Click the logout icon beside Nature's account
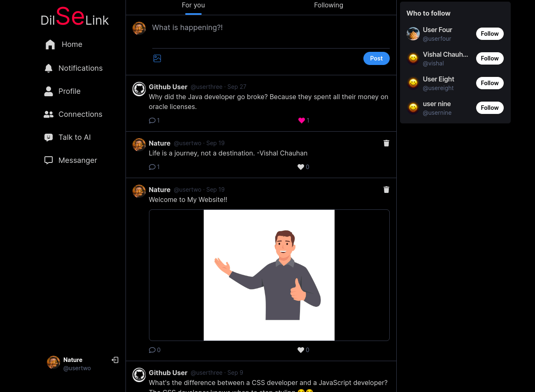This screenshot has height=392, width=535. pos(115,360)
